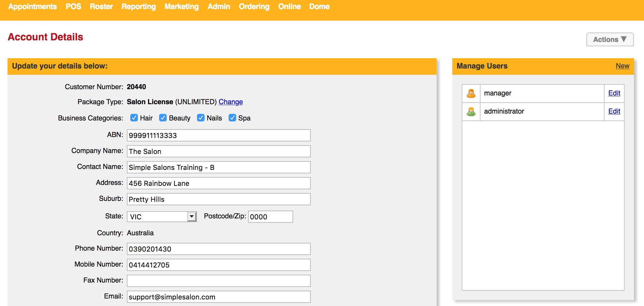
Task: Click the Change link beside Package Type
Action: (231, 102)
